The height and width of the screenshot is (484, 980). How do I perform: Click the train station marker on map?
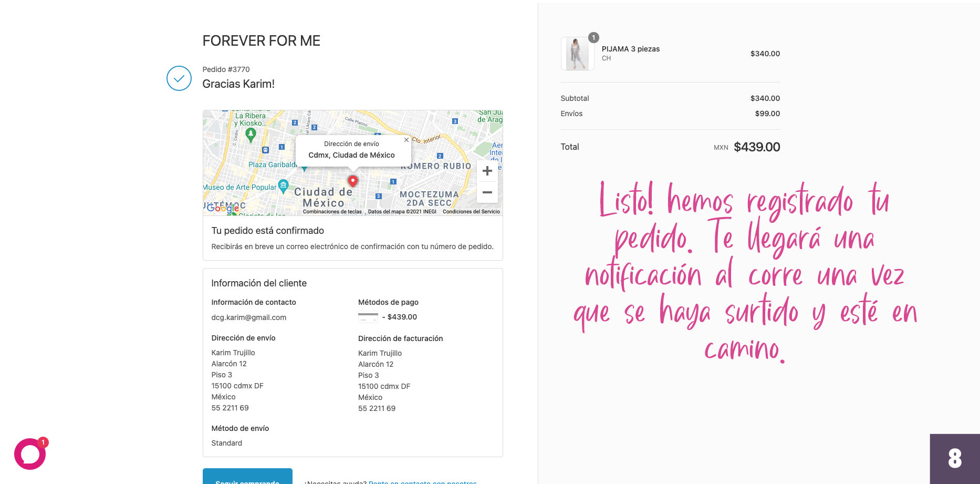(x=265, y=150)
